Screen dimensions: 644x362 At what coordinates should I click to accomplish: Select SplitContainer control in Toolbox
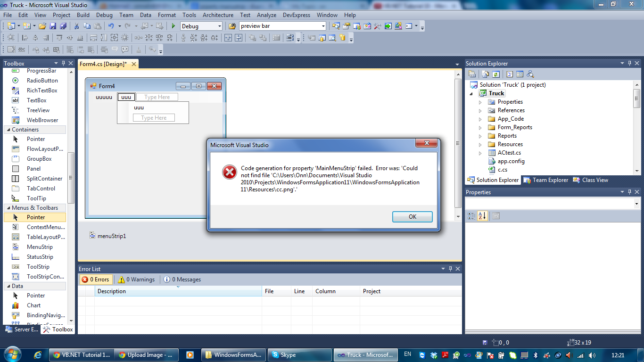pyautogui.click(x=35, y=179)
